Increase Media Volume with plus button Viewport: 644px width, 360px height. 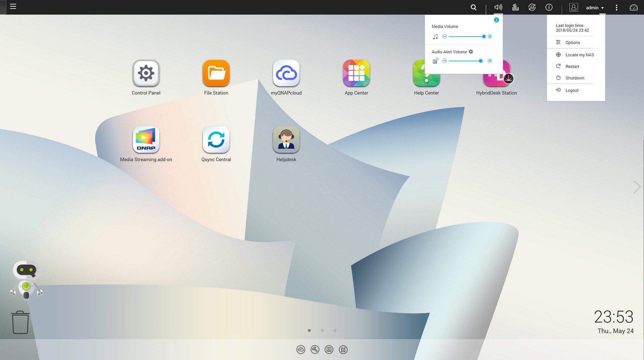[490, 36]
